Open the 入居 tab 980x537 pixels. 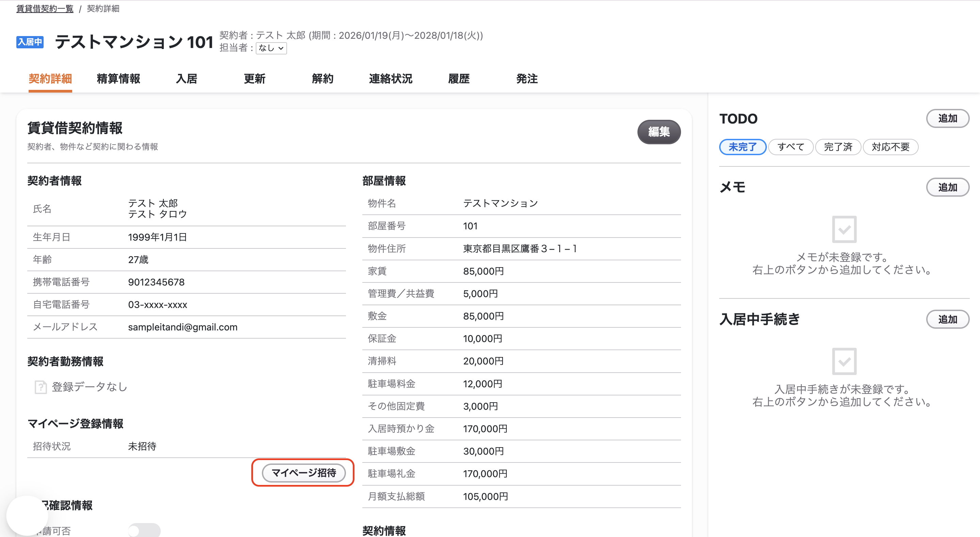pyautogui.click(x=186, y=79)
